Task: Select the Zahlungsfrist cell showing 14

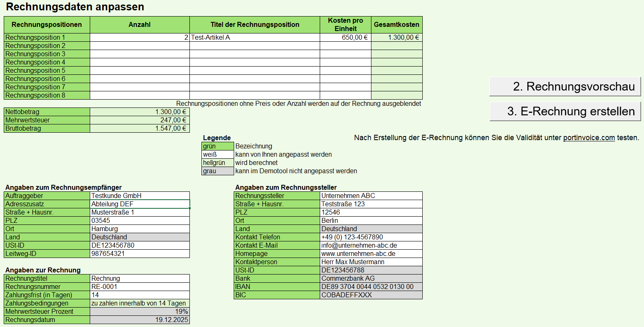Action: [139, 295]
